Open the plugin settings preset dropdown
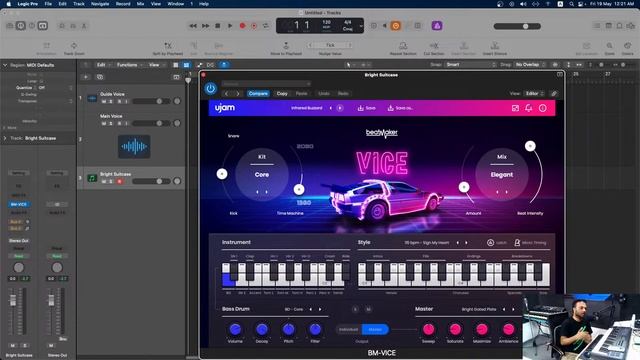The width and height of the screenshot is (640, 360). pos(266,84)
